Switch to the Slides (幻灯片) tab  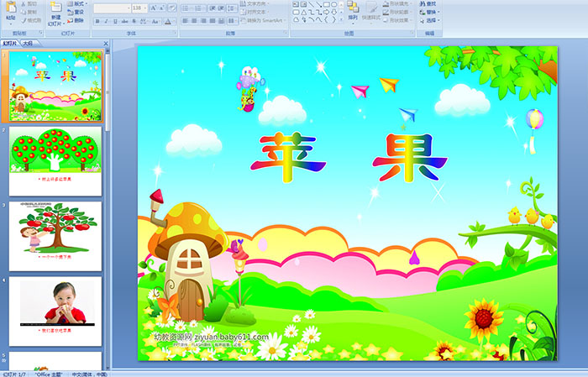point(9,42)
